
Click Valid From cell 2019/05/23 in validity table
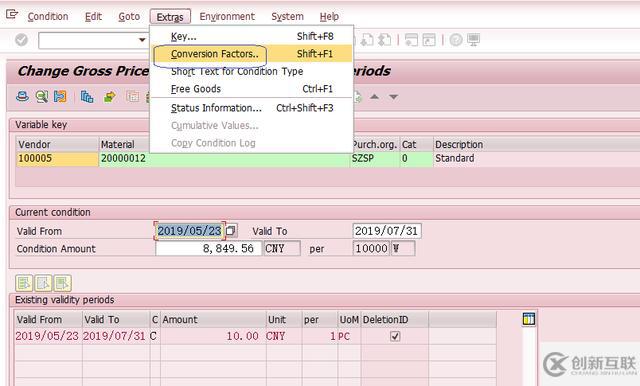pyautogui.click(x=47, y=336)
